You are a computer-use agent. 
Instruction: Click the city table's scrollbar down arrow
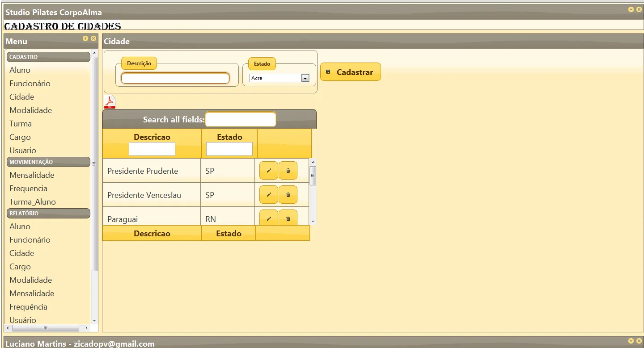point(313,221)
